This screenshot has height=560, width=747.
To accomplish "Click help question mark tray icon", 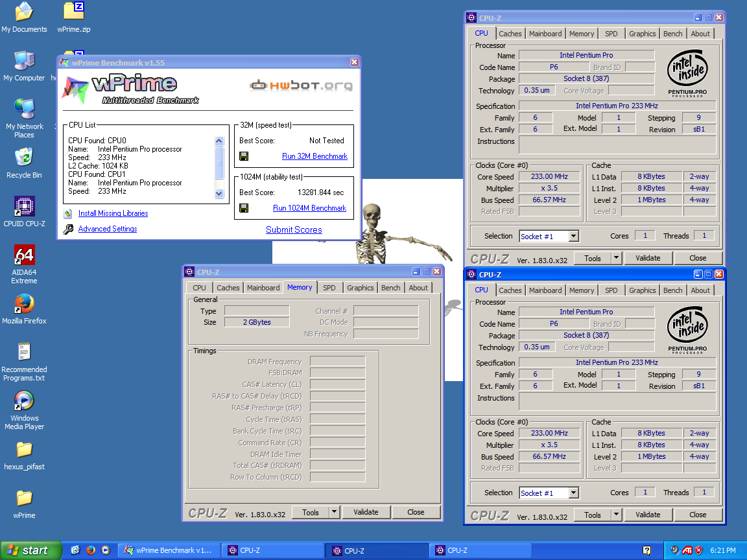I will (x=646, y=550).
